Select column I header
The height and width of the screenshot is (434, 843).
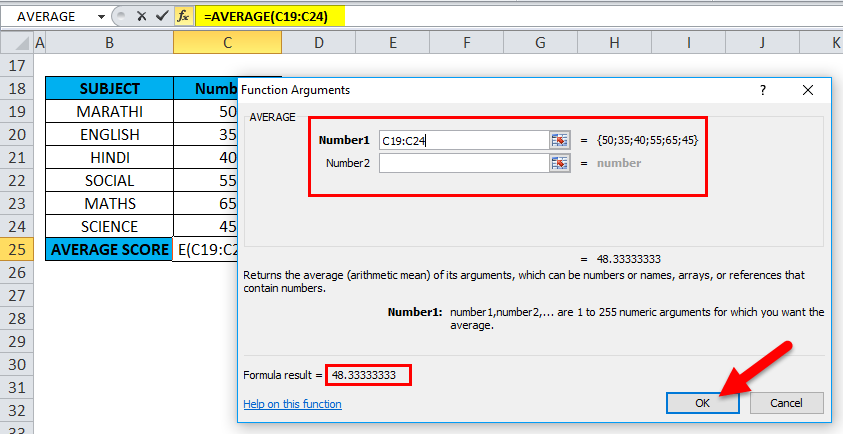pos(688,42)
